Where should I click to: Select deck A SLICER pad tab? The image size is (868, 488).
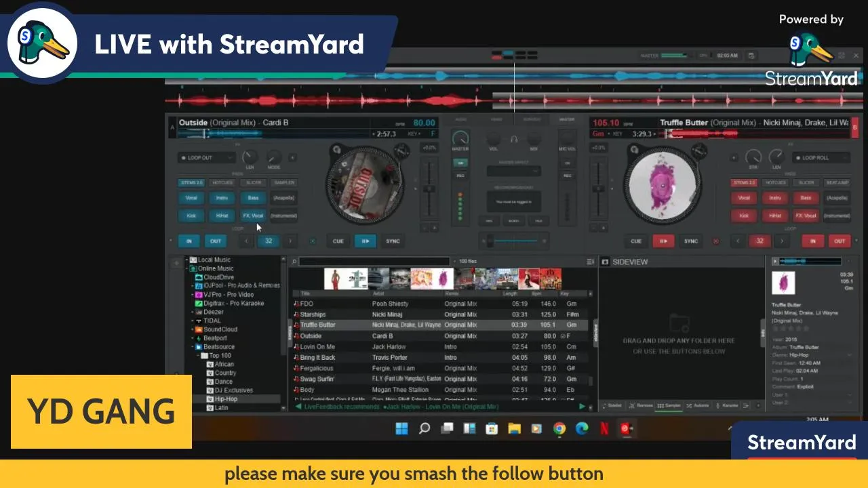tap(253, 182)
